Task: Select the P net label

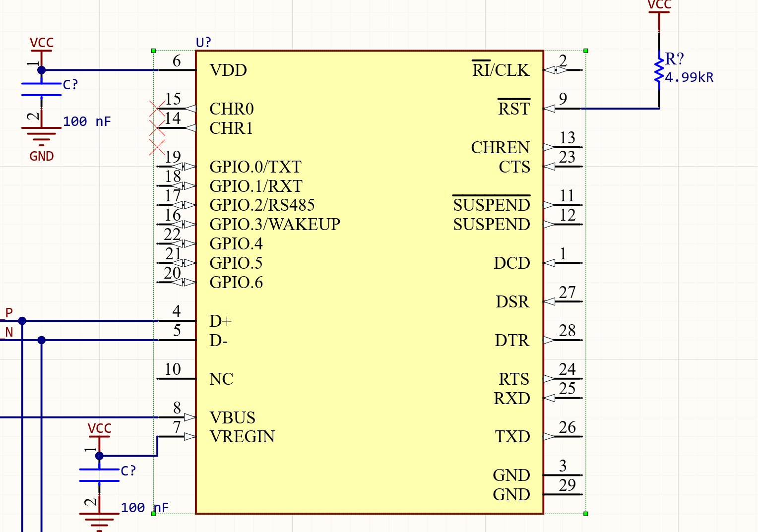Action: [9, 313]
